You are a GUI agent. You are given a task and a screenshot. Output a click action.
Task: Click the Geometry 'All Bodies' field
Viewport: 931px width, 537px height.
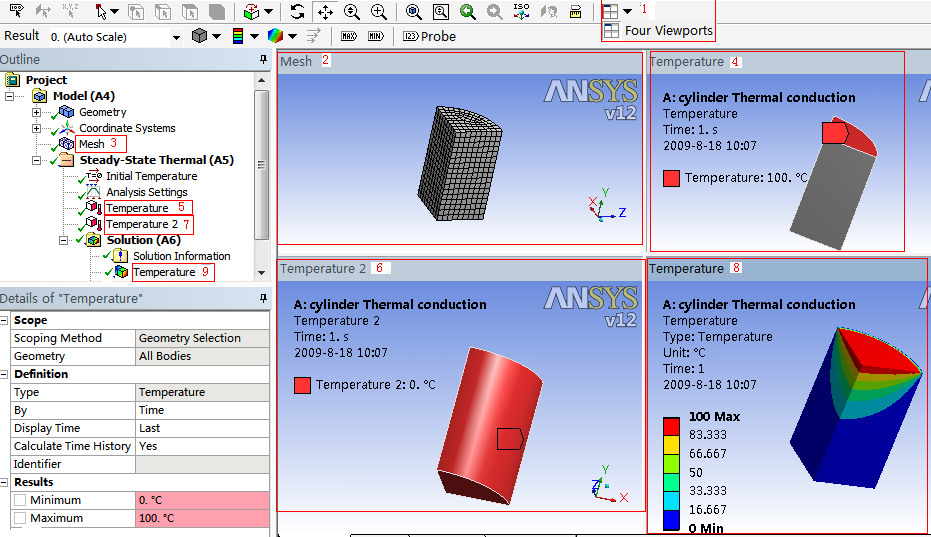coord(202,356)
